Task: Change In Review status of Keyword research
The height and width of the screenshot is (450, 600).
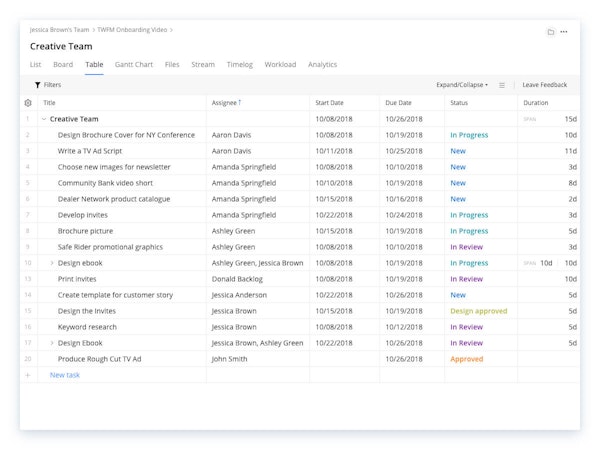Action: [466, 327]
